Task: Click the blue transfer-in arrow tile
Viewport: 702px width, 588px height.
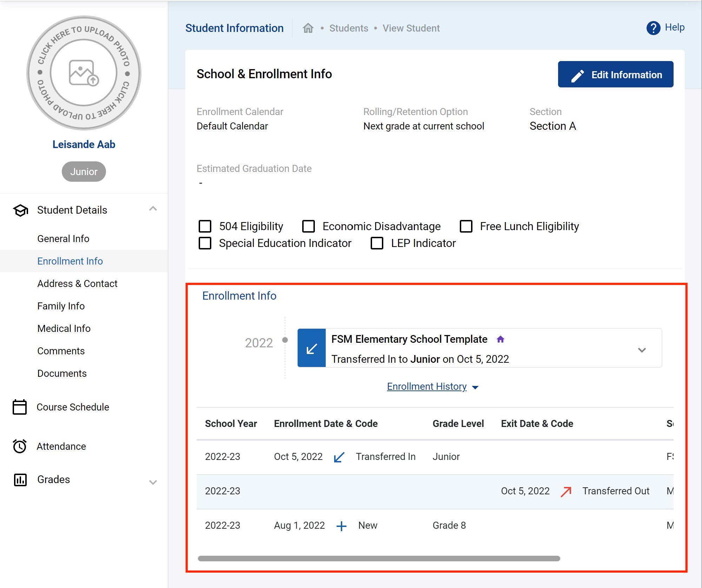Action: tap(312, 348)
